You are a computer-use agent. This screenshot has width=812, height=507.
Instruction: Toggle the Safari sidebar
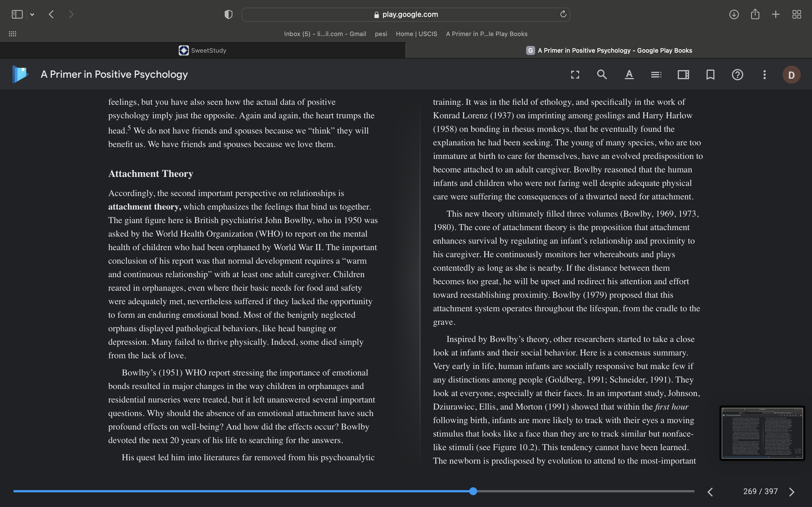coord(17,14)
